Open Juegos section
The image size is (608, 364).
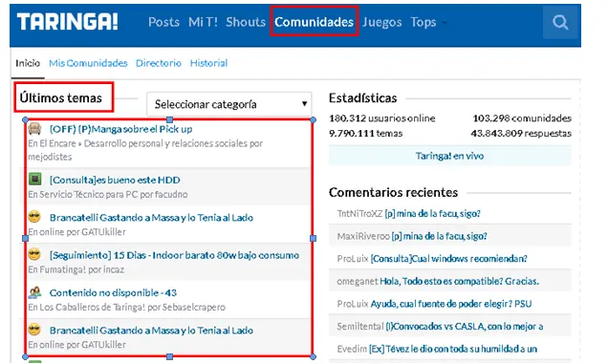(x=381, y=22)
